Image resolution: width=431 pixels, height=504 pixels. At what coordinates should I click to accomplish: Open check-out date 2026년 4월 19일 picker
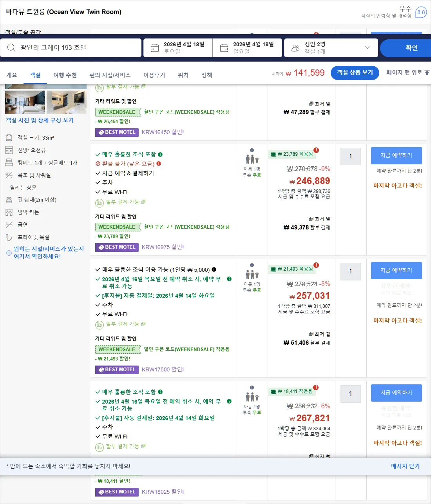click(248, 48)
